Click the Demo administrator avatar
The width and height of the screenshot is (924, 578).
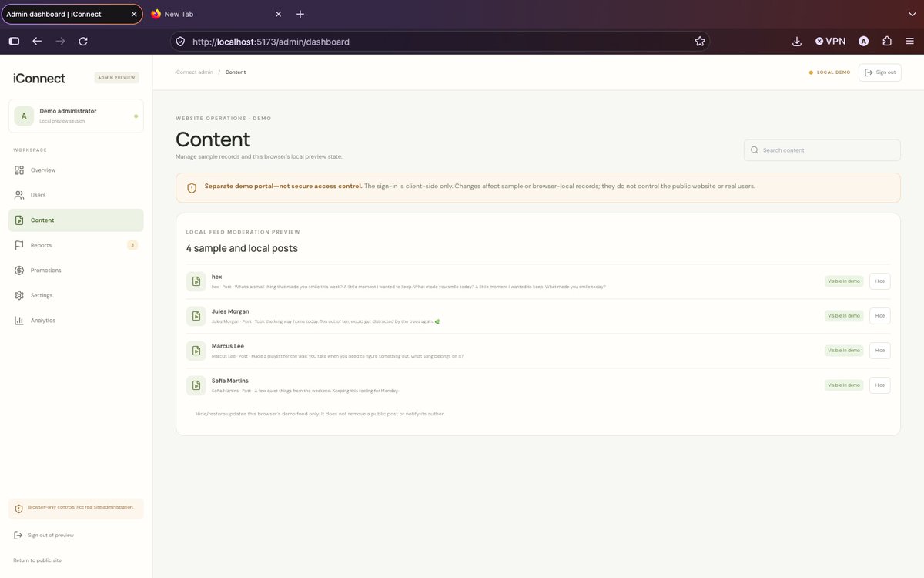click(24, 116)
